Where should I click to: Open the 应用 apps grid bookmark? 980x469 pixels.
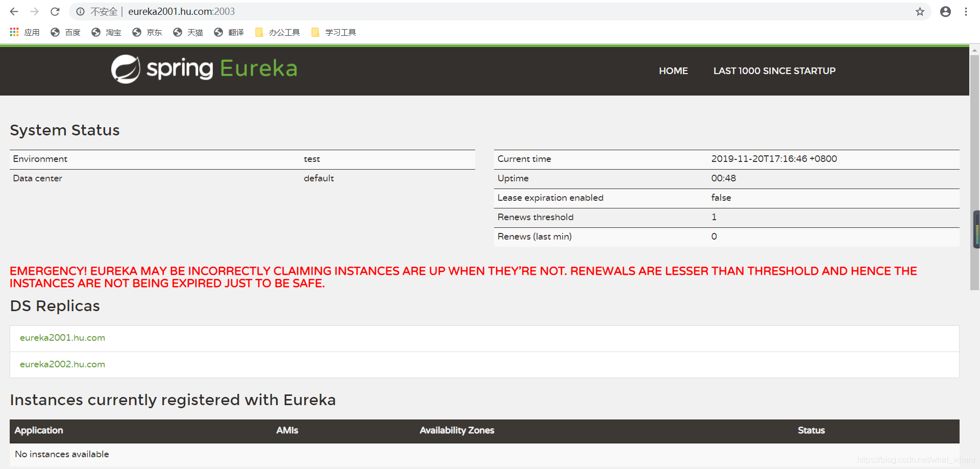click(x=24, y=32)
